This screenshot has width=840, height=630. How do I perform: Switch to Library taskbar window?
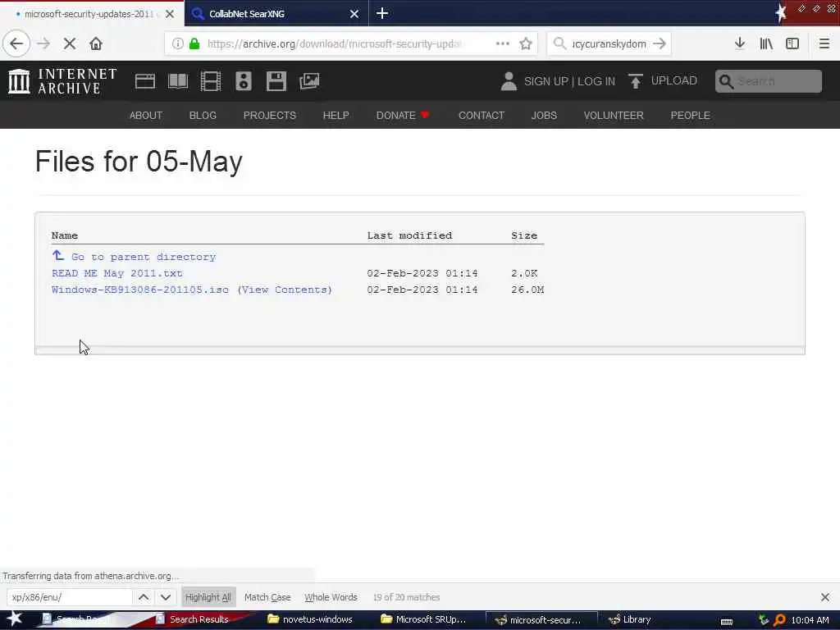(x=629, y=619)
